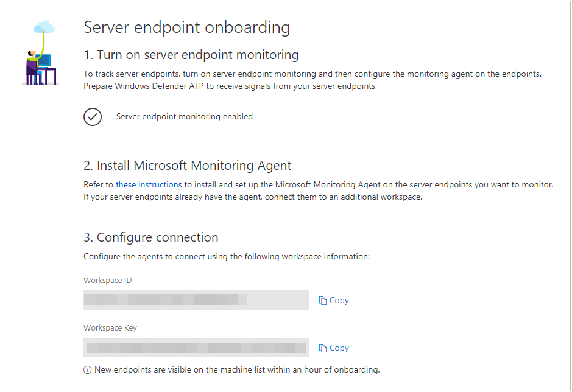Click the info icon before the new endpoints note
This screenshot has height=392, width=572.
[88, 370]
